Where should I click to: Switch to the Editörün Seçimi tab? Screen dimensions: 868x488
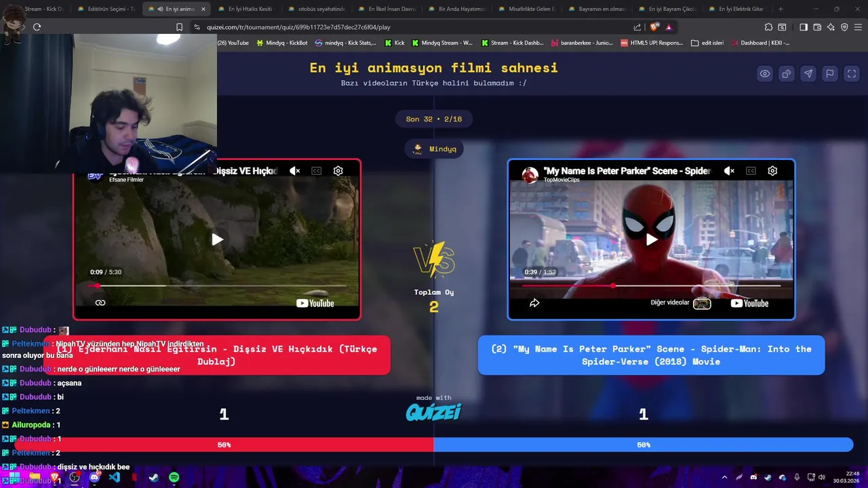(x=106, y=9)
